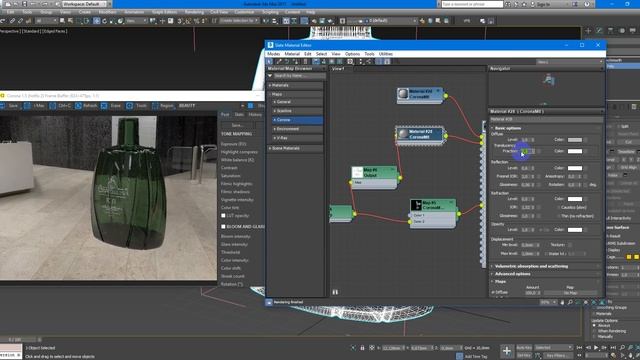Expand the General maps category
This screenshot has width=640, height=360.
(298, 102)
